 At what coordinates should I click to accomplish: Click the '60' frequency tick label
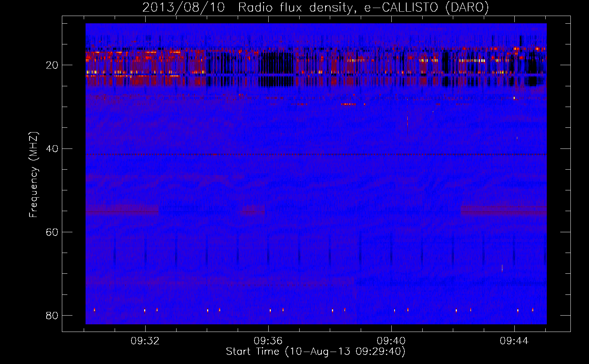tap(52, 232)
